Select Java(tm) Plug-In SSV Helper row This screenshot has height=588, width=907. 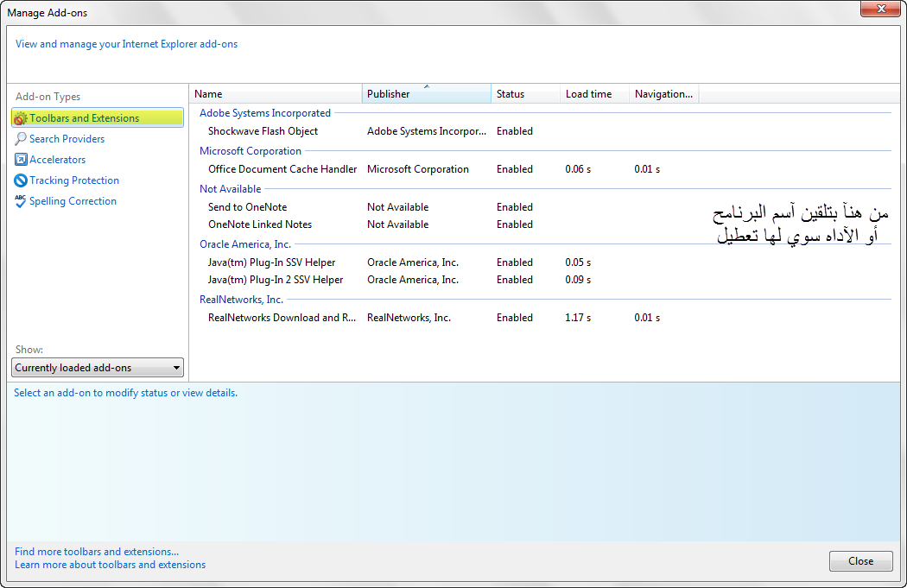[x=272, y=262]
